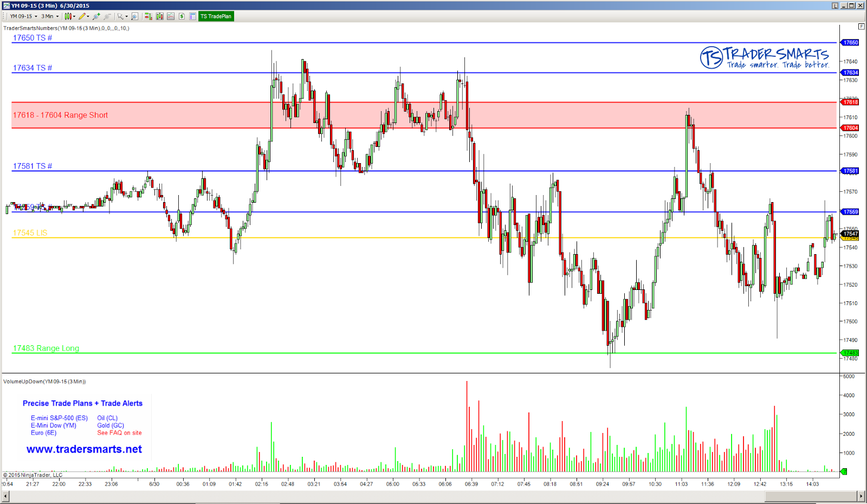The image size is (867, 504).
Task: Select the candlestick bar-type icon
Action: tap(67, 16)
